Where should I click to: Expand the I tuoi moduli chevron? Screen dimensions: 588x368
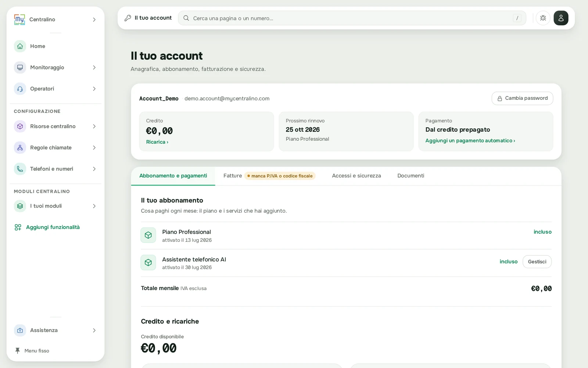pos(94,206)
